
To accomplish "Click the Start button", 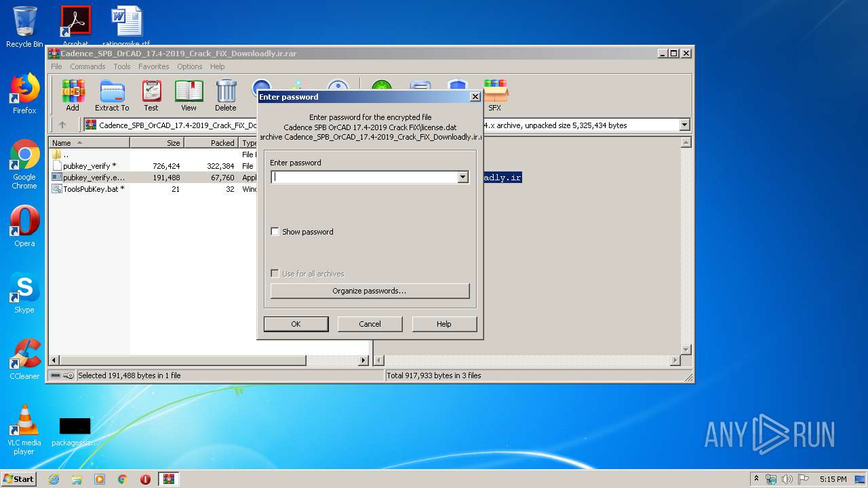I will (x=19, y=479).
